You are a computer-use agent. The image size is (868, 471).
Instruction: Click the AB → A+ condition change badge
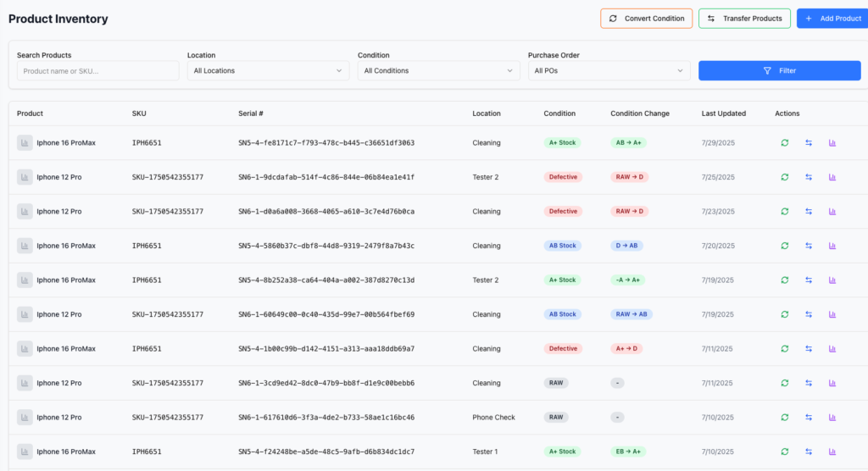tap(628, 143)
